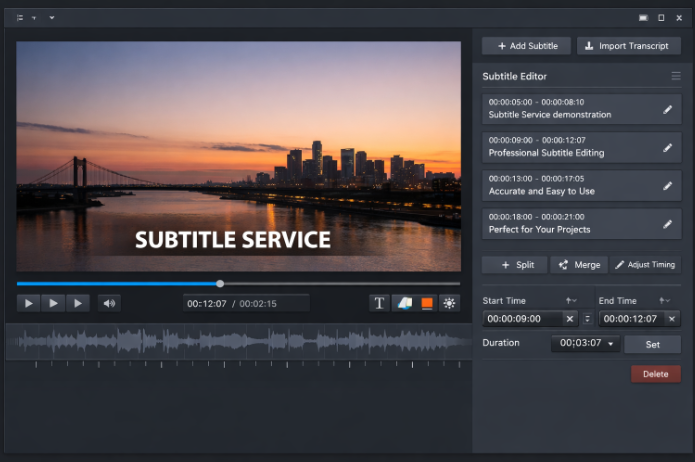This screenshot has width=695, height=462.
Task: Open the eraser tool below the video
Action: pos(403,303)
